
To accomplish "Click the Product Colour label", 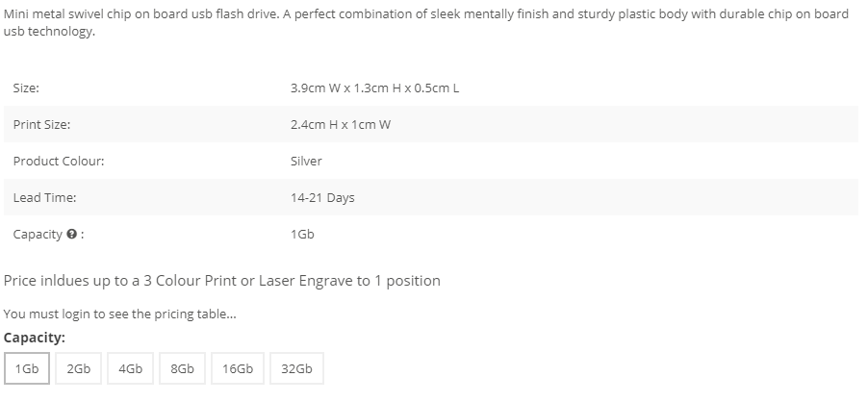I will click(59, 161).
